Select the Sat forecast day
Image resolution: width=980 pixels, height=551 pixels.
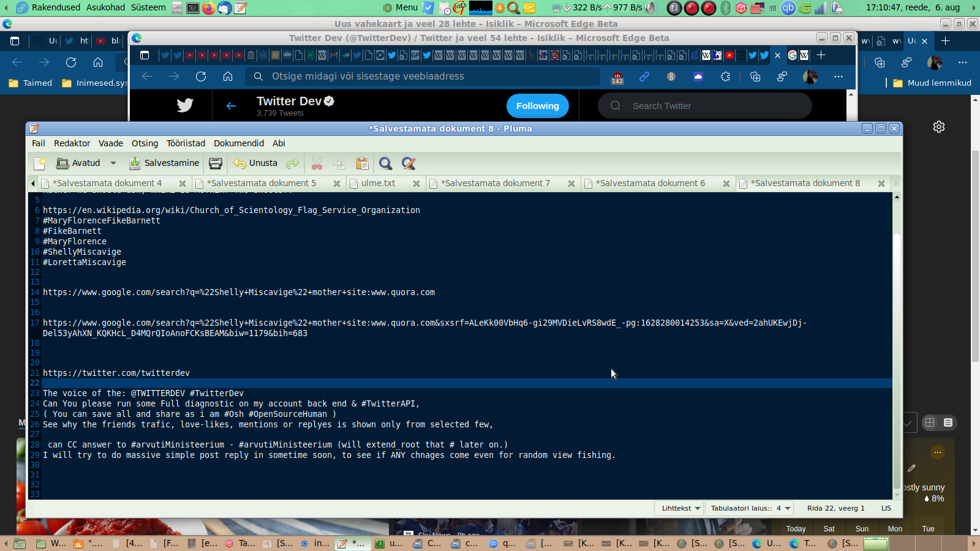[x=829, y=529]
